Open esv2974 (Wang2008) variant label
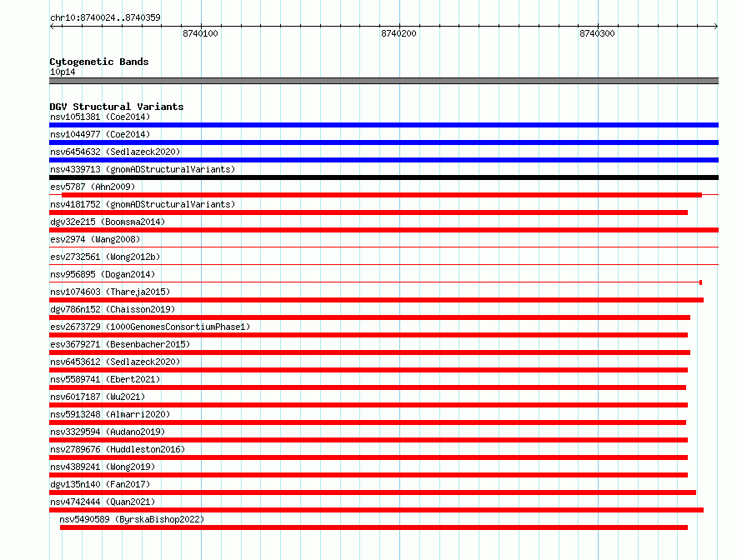The height and width of the screenshot is (560, 742). coord(95,239)
